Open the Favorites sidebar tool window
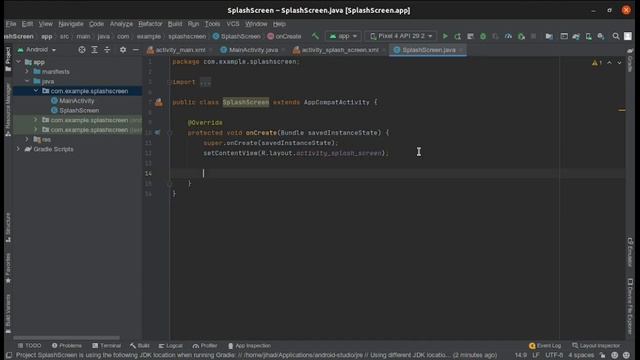The image size is (640, 360). 8,268
